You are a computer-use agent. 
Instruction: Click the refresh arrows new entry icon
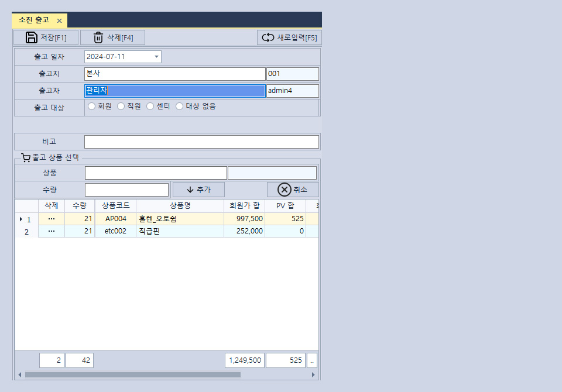coord(268,37)
